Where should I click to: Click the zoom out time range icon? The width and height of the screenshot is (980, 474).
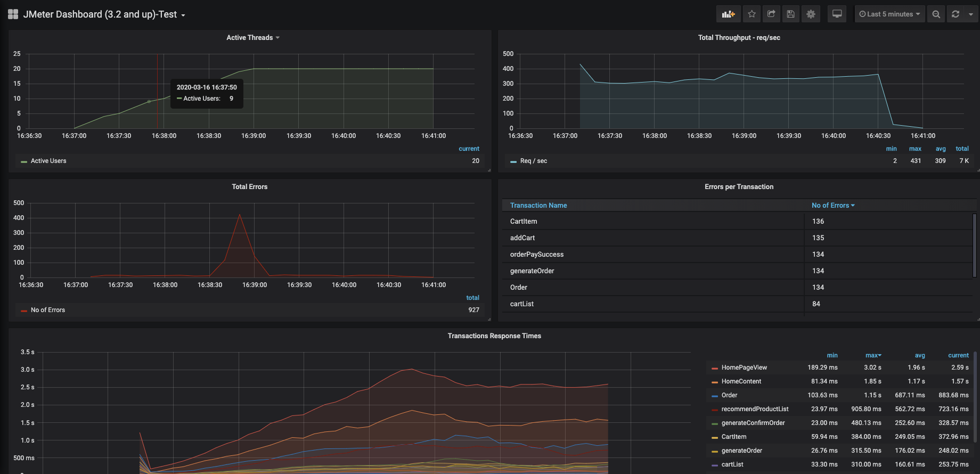pos(936,14)
